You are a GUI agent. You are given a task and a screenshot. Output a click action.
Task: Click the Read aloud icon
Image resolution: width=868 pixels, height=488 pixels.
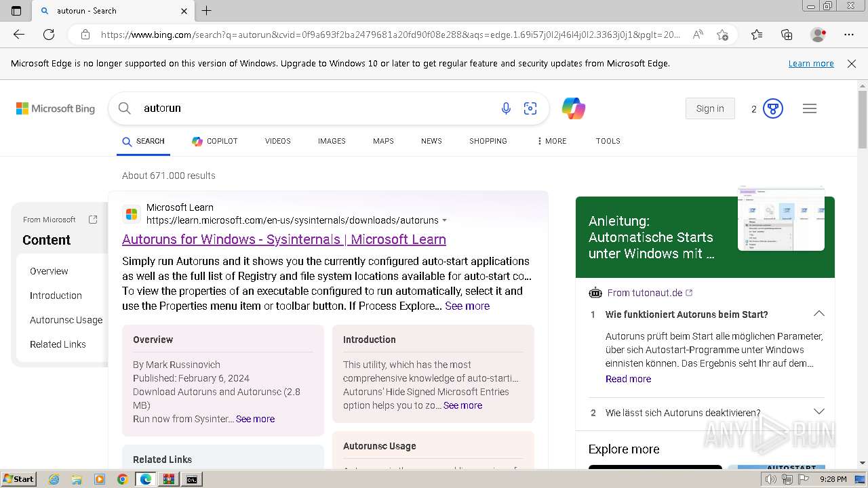[697, 35]
